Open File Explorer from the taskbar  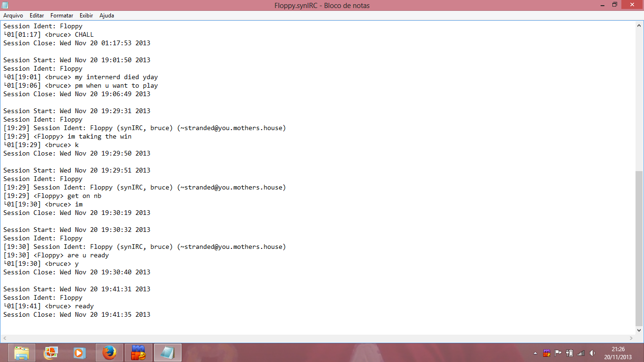coord(22,353)
